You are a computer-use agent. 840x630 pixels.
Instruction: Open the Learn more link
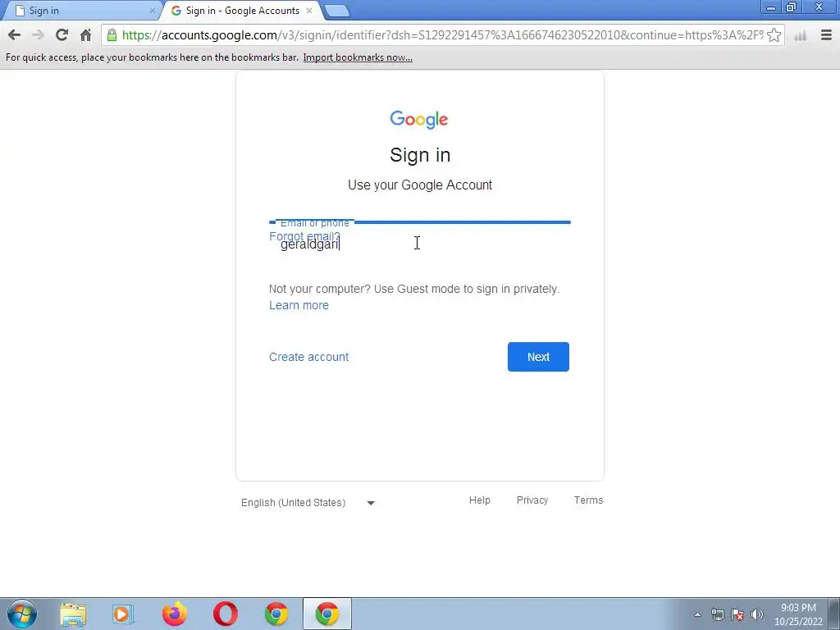(299, 305)
